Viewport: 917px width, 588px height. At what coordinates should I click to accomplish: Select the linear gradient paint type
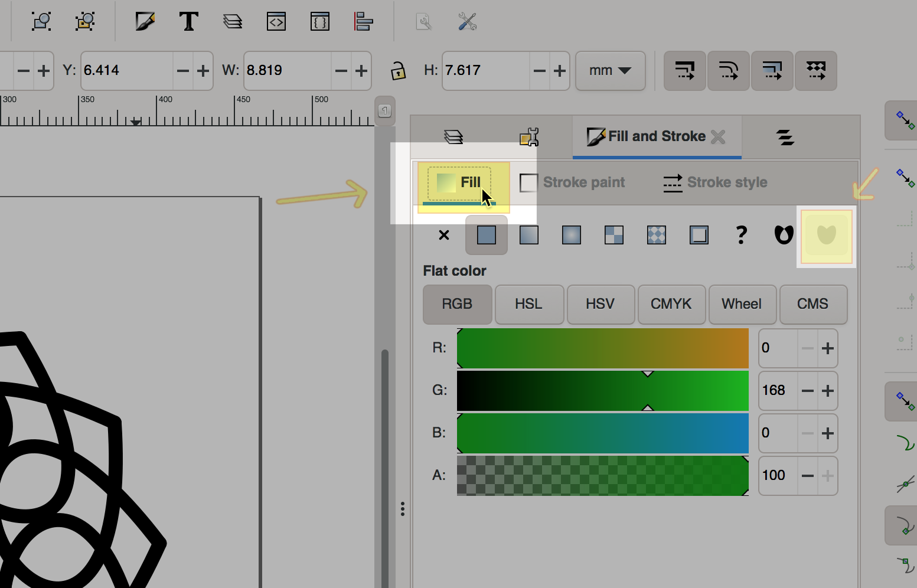528,236
